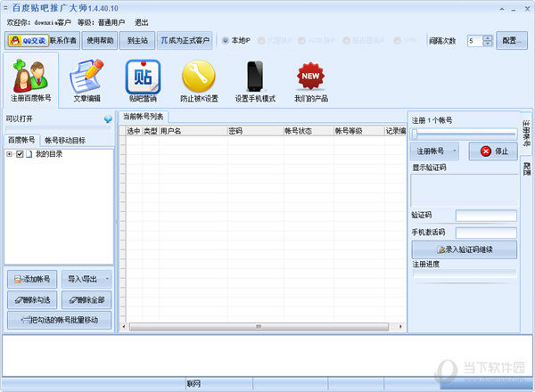Viewport: 535px width, 392px height.
Task: Open the 文章编辑 article editor icon
Action: pyautogui.click(x=86, y=80)
